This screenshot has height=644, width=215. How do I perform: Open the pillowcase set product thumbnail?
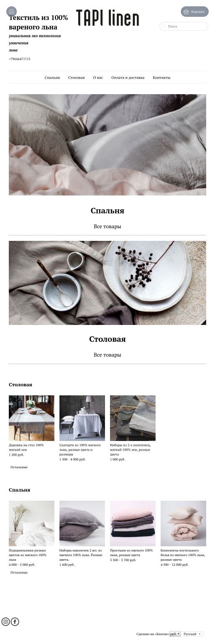82,523
